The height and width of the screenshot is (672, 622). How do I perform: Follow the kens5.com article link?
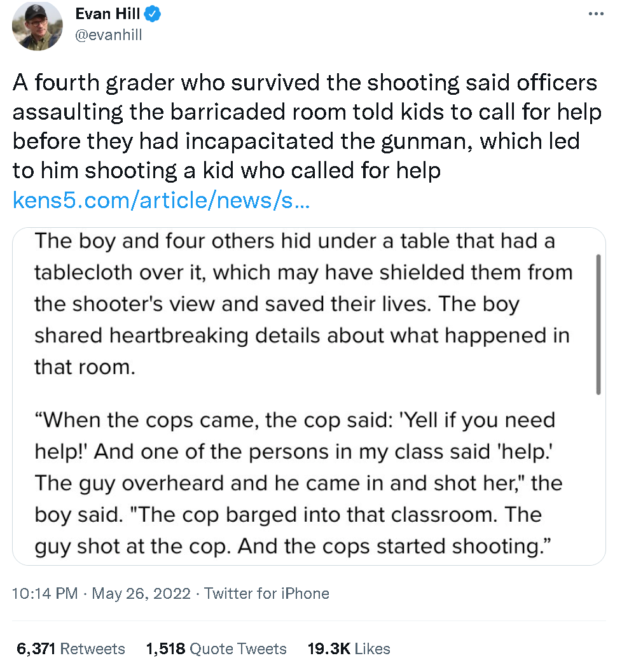point(161,200)
